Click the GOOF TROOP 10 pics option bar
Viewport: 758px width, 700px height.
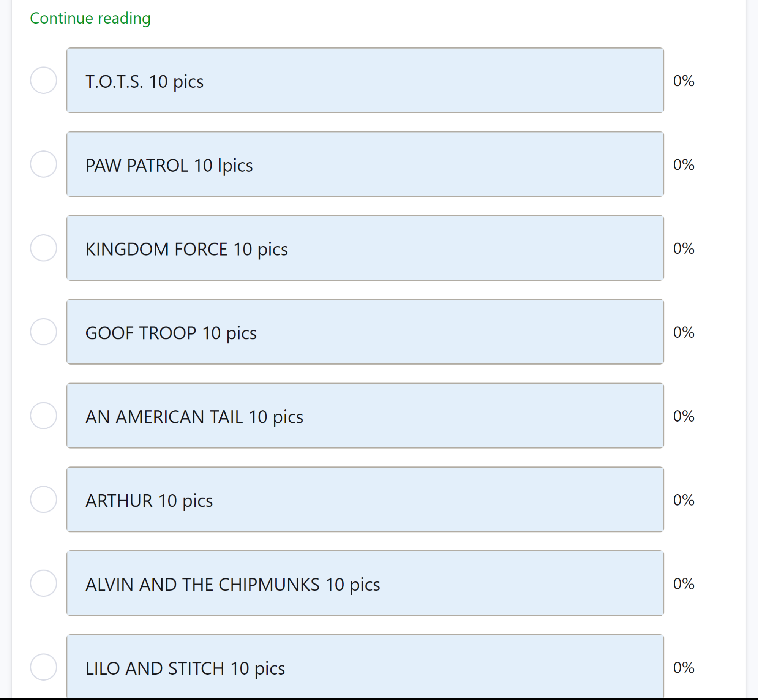(x=365, y=332)
